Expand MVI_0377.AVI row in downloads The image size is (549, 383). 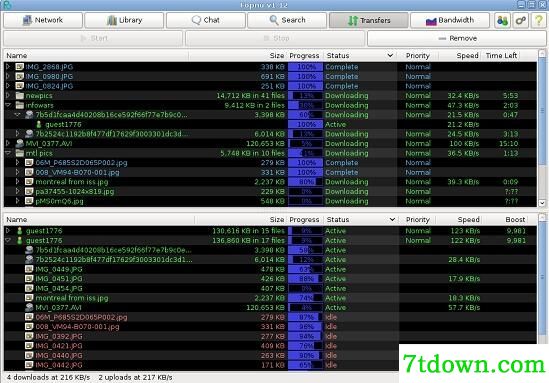(x=8, y=143)
